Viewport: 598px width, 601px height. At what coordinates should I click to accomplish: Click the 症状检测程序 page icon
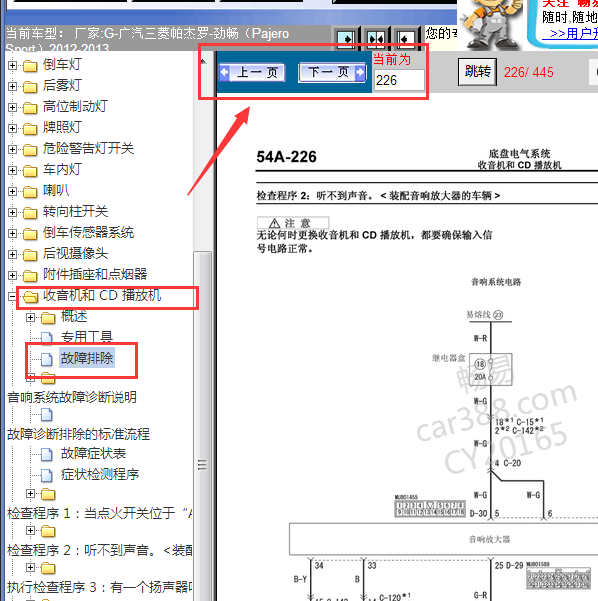point(47,475)
